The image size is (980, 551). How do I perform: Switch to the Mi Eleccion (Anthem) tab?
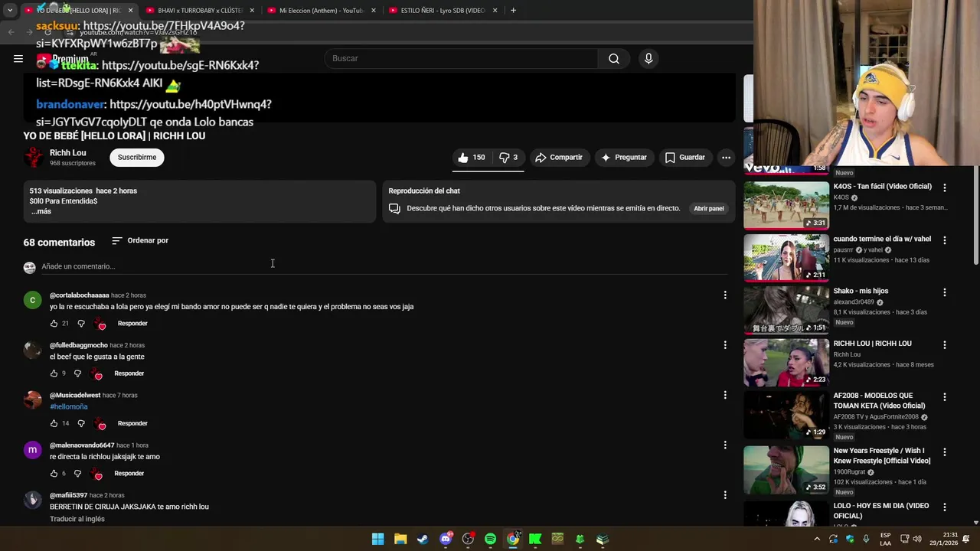point(320,11)
